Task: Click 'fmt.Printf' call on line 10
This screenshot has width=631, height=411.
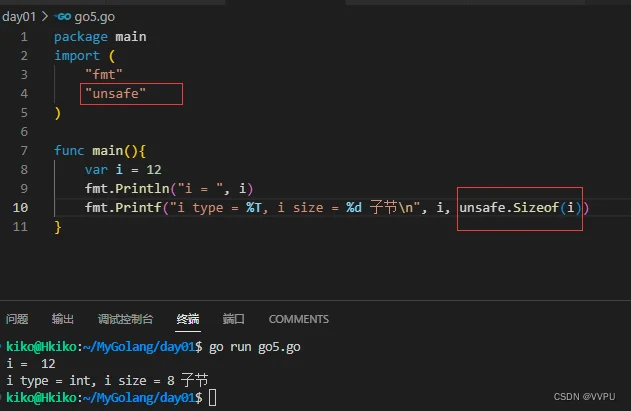Action: (x=123, y=207)
